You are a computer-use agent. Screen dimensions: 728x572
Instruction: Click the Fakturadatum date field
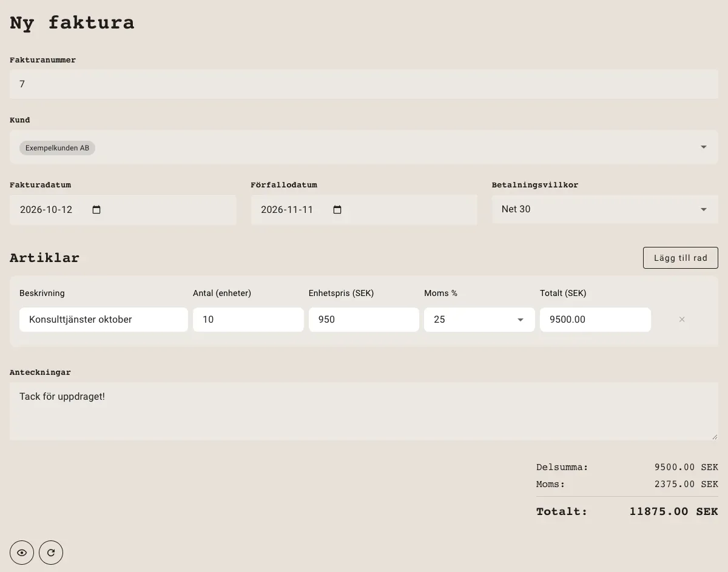[x=123, y=210]
